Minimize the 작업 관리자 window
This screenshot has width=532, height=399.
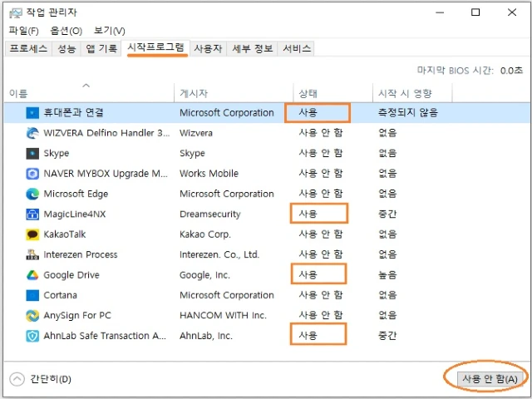click(x=440, y=12)
